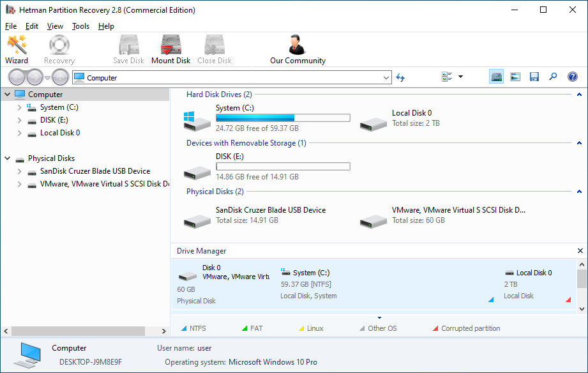Select Local Disk 0 in drive list
Screen dimensions: 588x373
tap(411, 113)
